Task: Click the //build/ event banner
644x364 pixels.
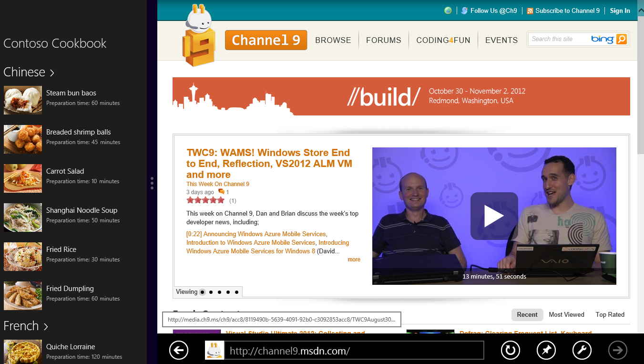Action: [x=401, y=96]
